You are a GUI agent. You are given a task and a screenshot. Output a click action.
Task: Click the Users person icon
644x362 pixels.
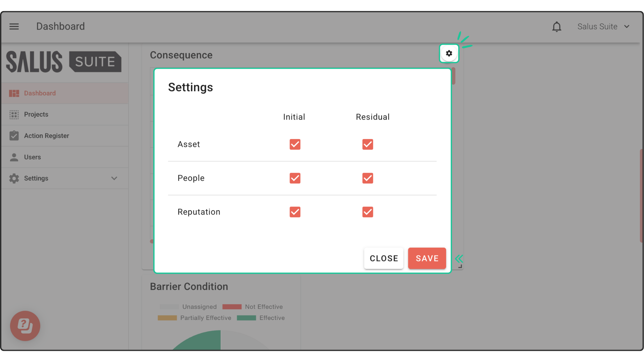coord(14,157)
